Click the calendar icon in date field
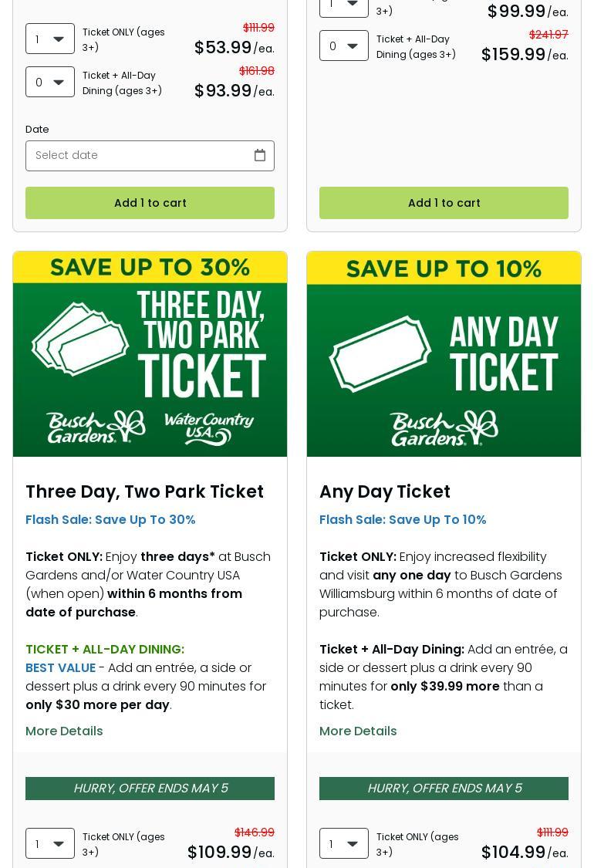Image resolution: width=594 pixels, height=868 pixels. 260,155
